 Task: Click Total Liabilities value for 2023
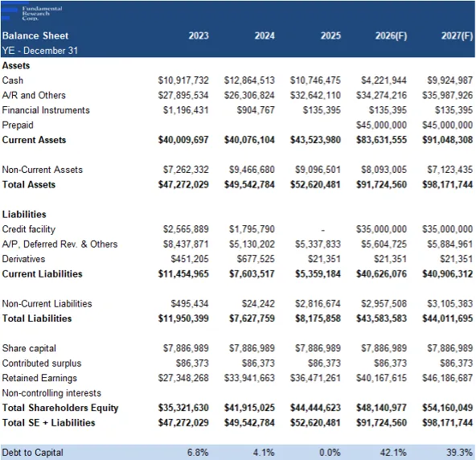click(183, 318)
